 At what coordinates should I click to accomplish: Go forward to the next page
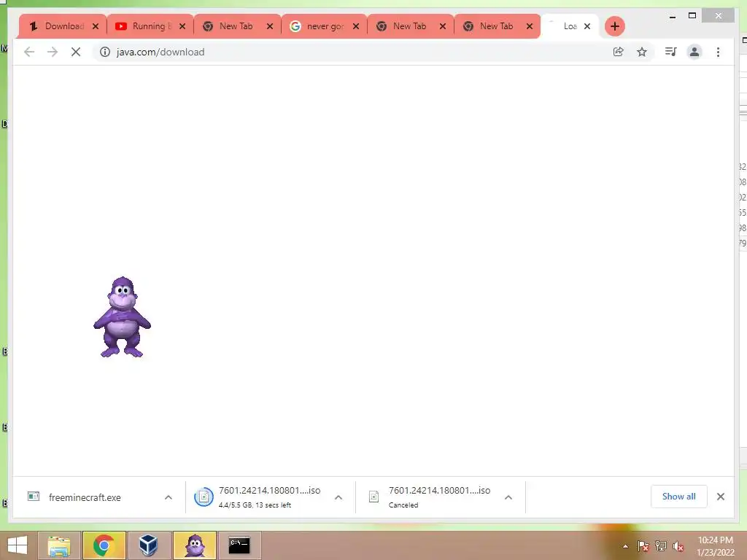[x=53, y=52]
